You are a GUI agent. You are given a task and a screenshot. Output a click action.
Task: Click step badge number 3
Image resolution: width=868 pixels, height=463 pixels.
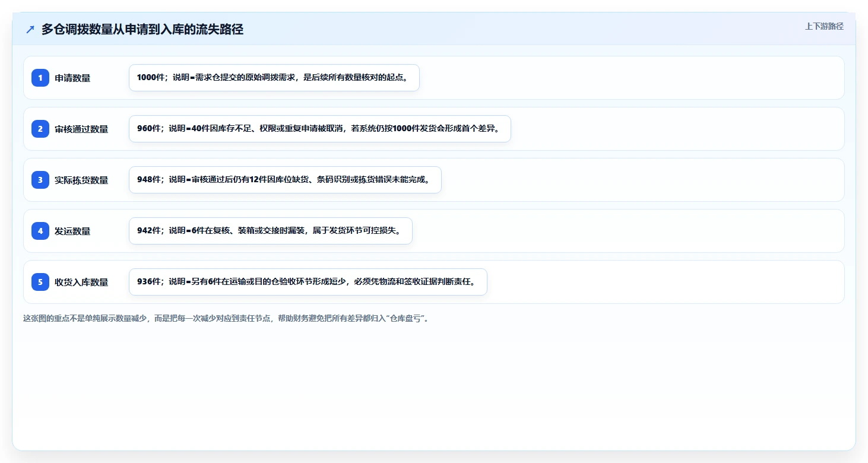click(40, 180)
